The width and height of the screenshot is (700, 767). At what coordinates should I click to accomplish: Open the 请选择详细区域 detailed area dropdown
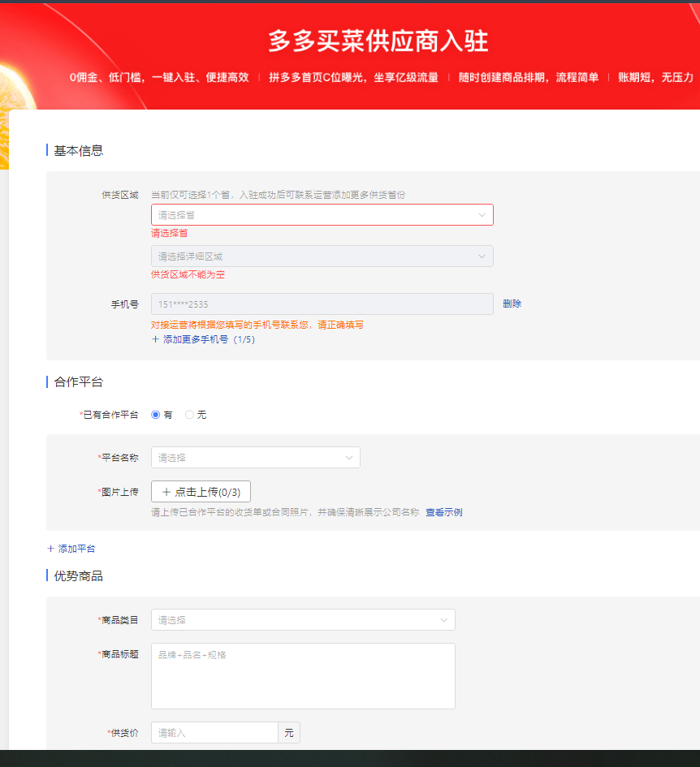tap(322, 256)
